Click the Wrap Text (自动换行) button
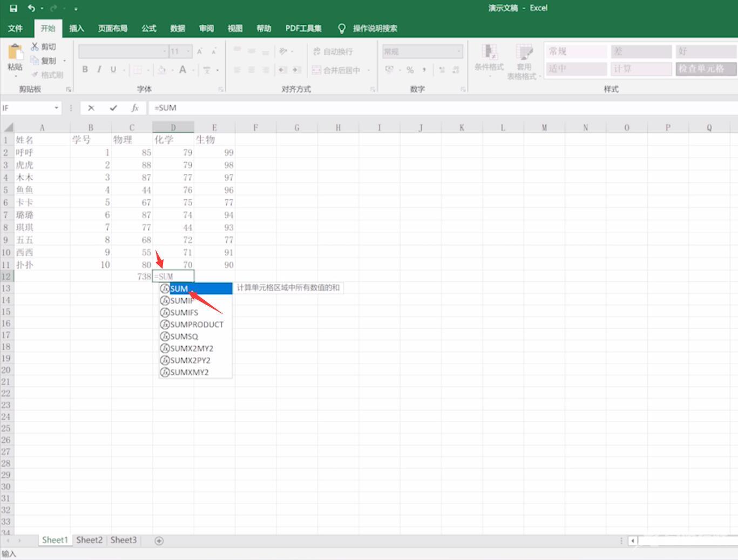Viewport: 738px width, 560px height. [333, 51]
